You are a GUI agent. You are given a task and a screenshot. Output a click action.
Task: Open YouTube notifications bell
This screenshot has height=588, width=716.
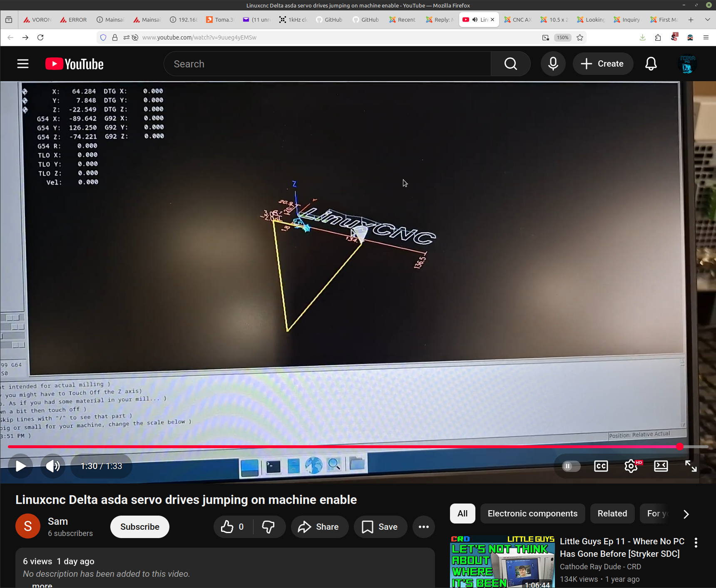651,64
